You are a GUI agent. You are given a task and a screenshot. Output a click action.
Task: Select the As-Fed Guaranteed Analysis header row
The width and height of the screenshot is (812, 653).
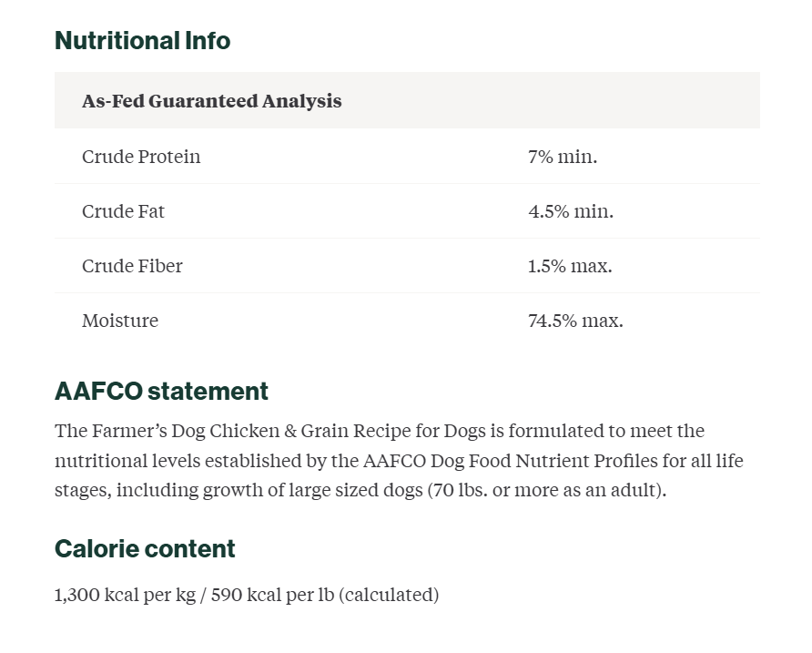[x=407, y=100]
